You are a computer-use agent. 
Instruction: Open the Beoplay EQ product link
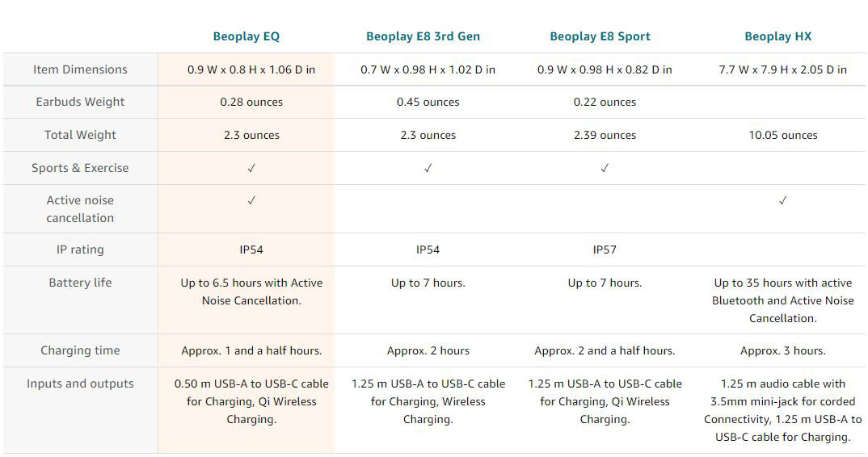point(246,36)
